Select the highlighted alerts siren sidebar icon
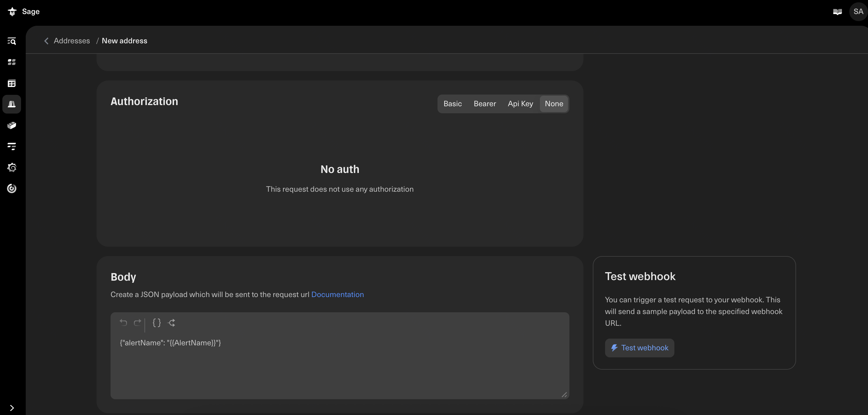868x415 pixels. coord(12,104)
